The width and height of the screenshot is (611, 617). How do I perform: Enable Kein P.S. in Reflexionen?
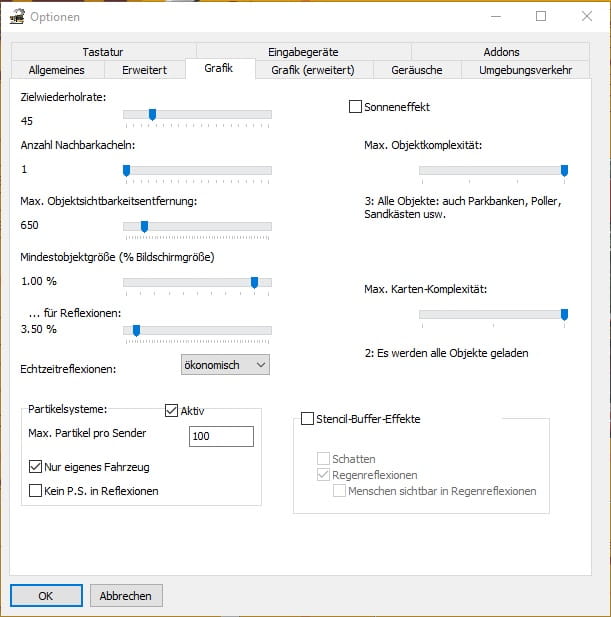click(x=37, y=491)
